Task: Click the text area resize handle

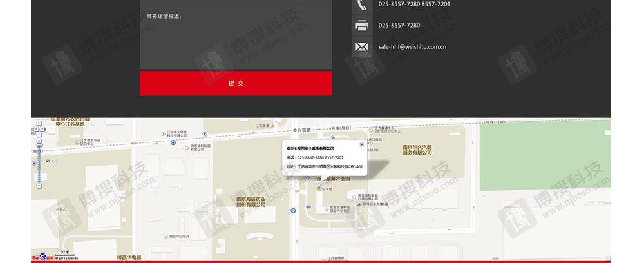Action: tap(329, 65)
